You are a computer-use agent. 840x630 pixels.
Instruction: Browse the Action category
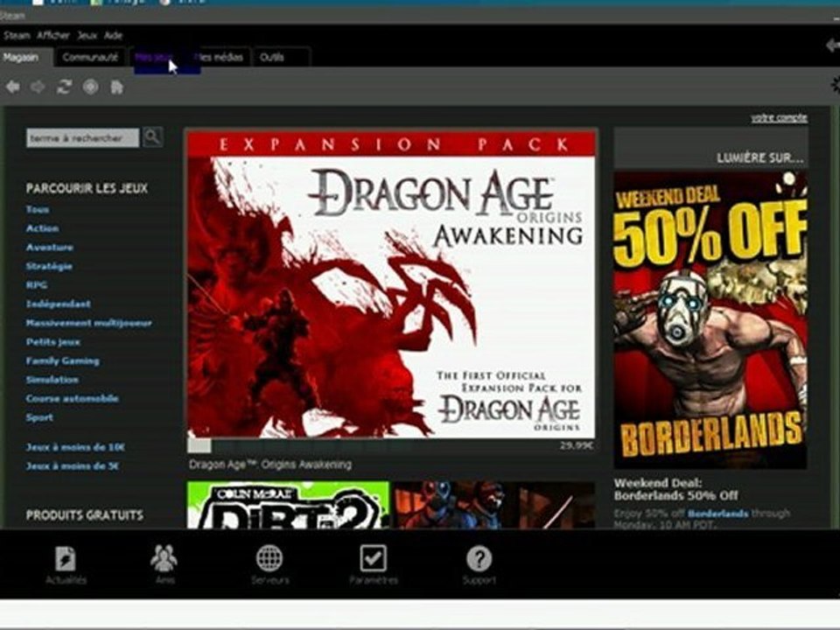42,228
